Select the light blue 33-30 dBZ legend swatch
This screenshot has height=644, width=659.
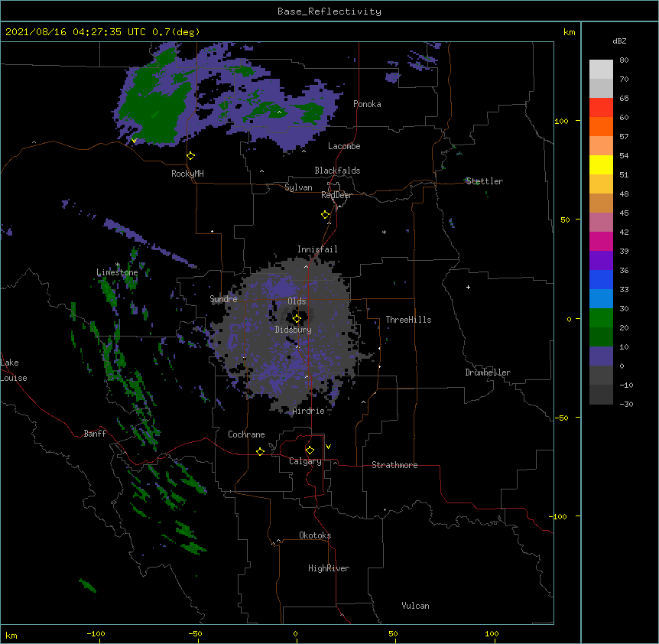point(601,299)
